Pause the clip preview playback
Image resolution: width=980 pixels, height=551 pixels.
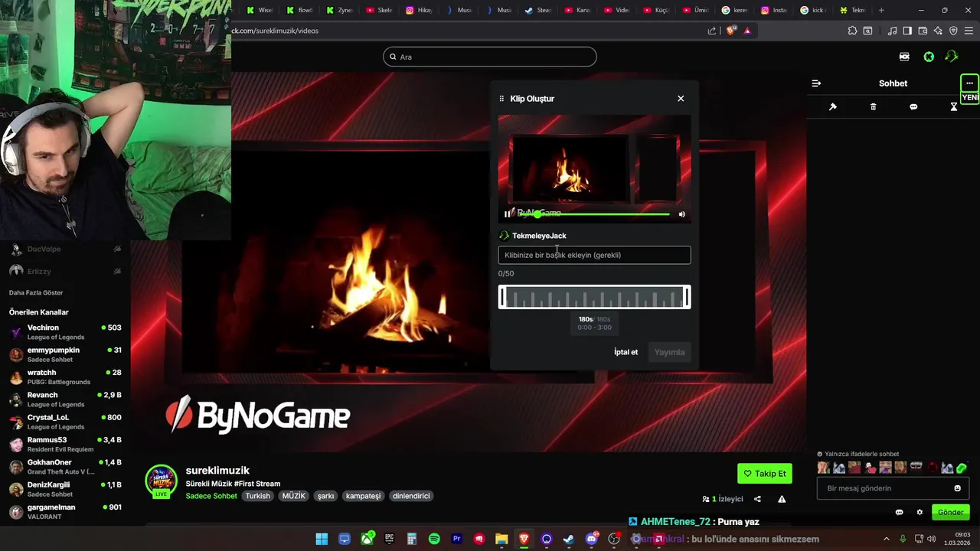click(x=507, y=214)
